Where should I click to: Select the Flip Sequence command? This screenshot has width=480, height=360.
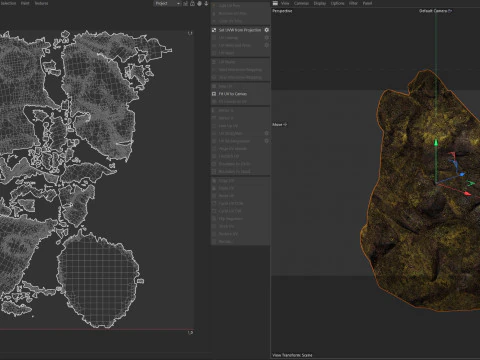(231, 219)
